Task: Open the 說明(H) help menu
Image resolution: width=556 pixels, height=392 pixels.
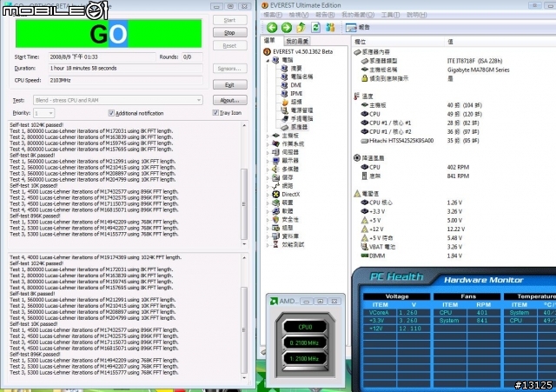Action: pyautogui.click(x=417, y=15)
